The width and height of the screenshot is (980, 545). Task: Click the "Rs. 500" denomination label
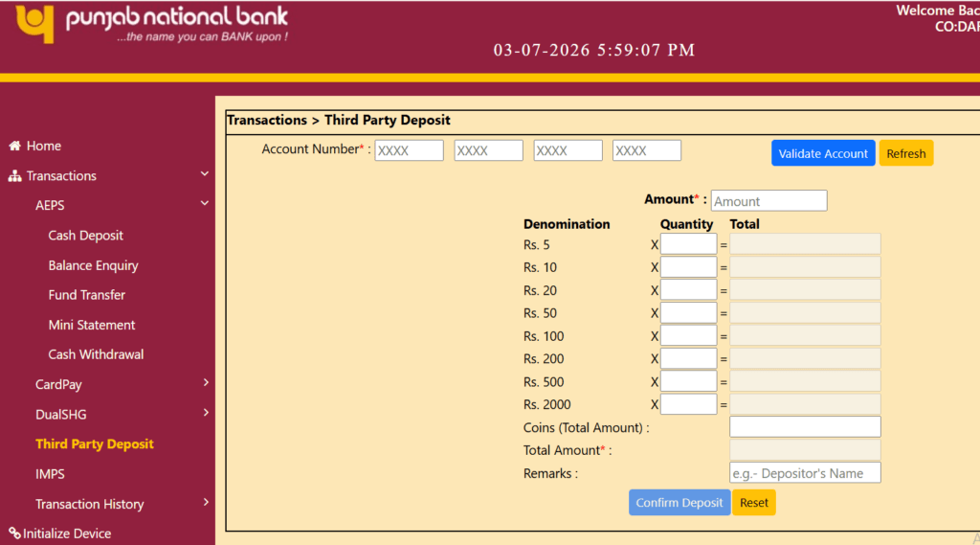[544, 381]
